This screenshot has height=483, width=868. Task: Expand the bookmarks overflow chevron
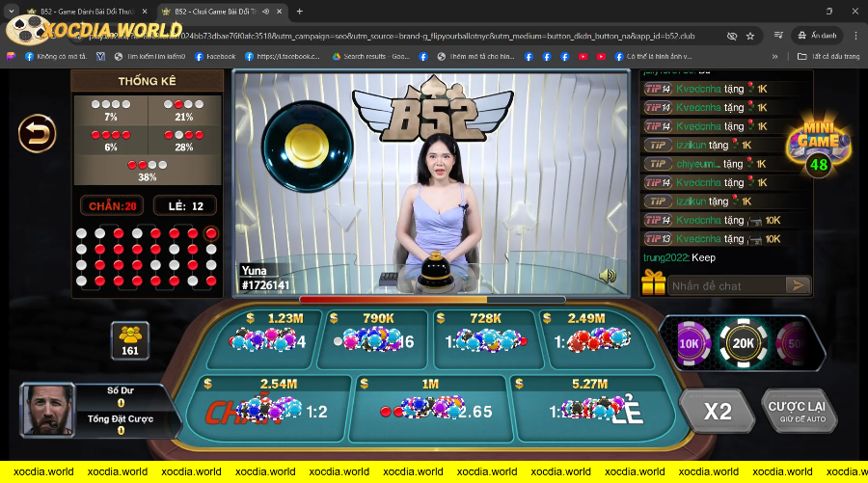tap(774, 57)
